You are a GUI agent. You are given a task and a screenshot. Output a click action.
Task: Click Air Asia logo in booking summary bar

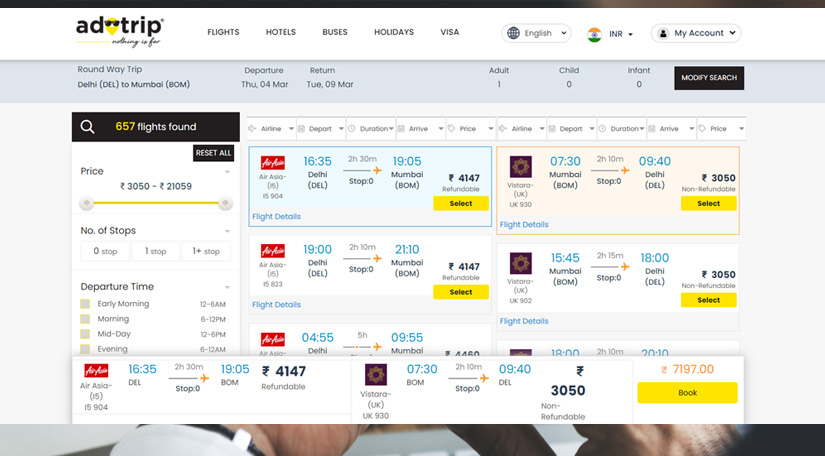click(96, 370)
